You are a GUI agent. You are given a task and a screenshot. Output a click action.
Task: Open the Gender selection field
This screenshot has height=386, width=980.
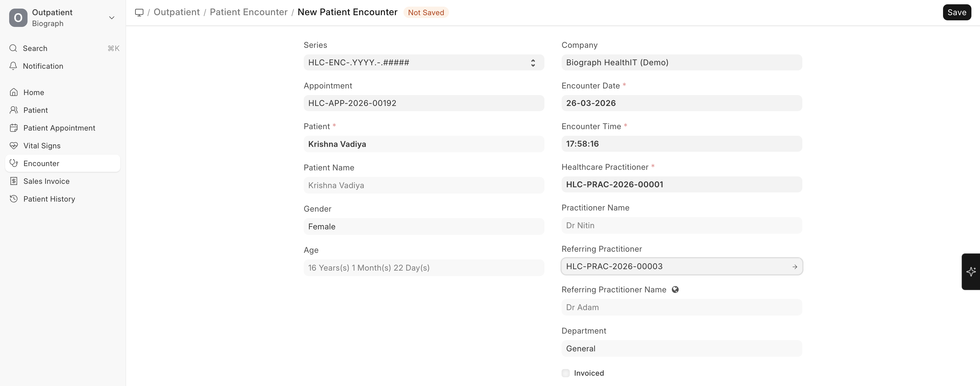pyautogui.click(x=424, y=227)
